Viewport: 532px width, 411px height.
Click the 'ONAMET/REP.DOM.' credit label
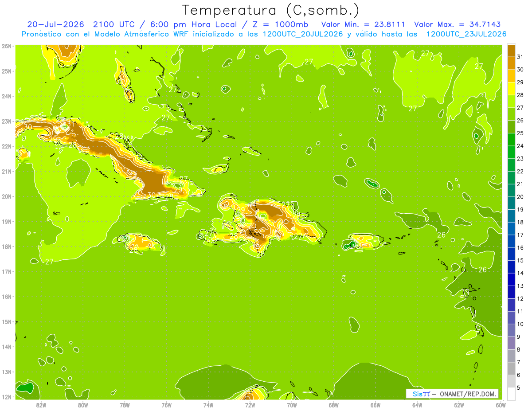[x=468, y=394]
